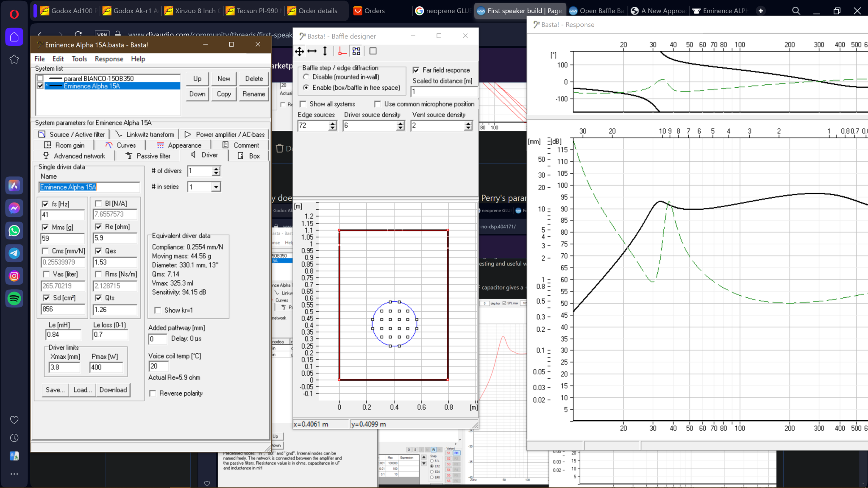Open the sidebar three-dots setup menu
The image size is (868, 488).
pyautogui.click(x=14, y=474)
